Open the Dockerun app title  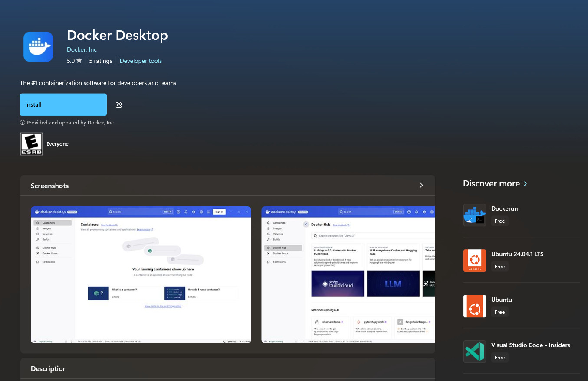(504, 208)
